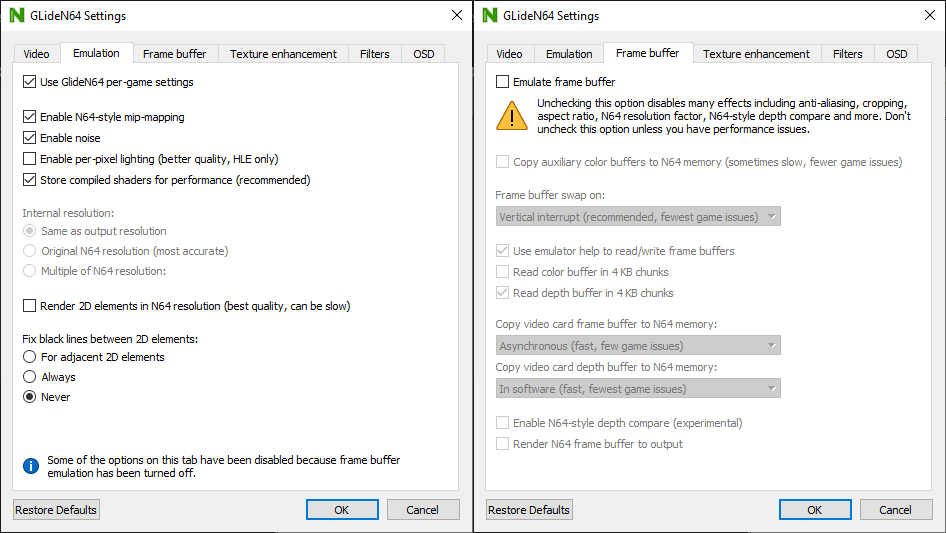Enable the Emulate frame buffer checkbox
The image size is (946, 533).
503,82
